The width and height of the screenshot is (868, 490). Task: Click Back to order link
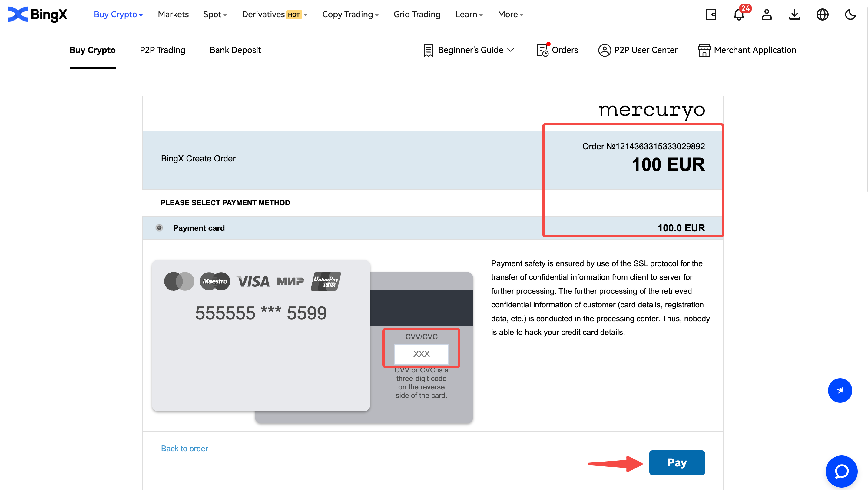(x=184, y=448)
